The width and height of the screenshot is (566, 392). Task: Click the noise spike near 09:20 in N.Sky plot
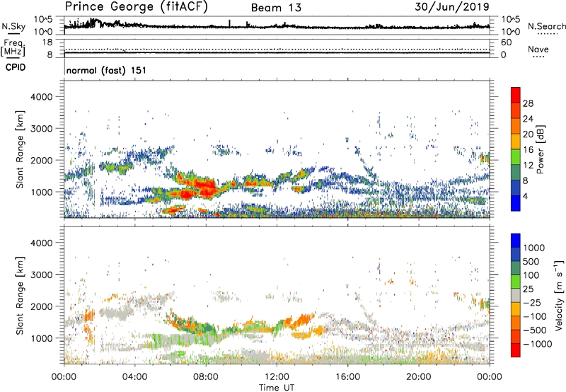click(x=229, y=23)
